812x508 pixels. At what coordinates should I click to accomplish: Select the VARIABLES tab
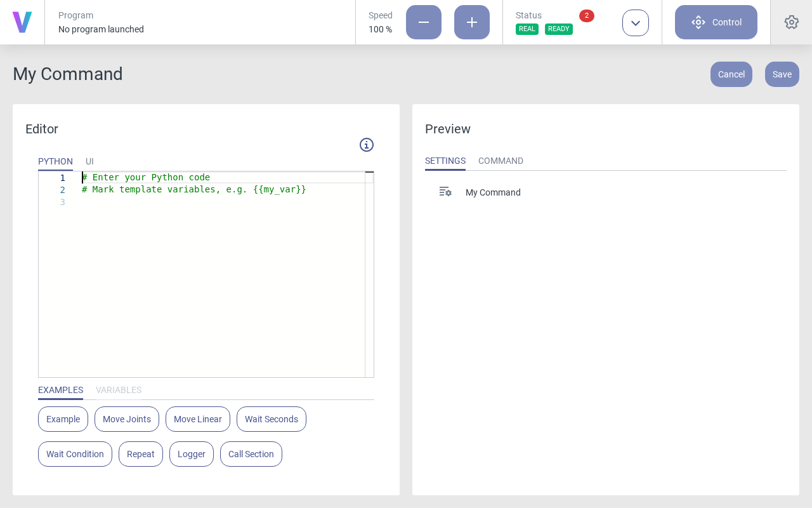(119, 390)
